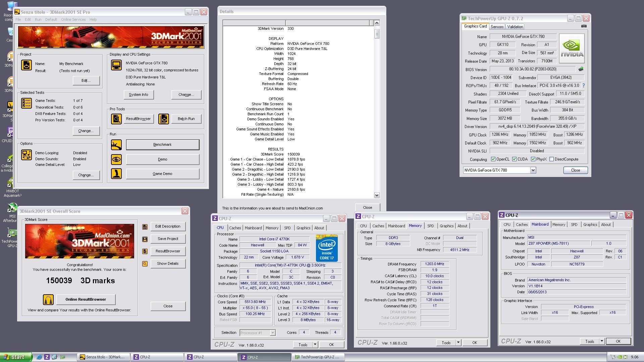Click the Show Details magnifier icon
The width and height of the screenshot is (644, 362).
tap(145, 264)
